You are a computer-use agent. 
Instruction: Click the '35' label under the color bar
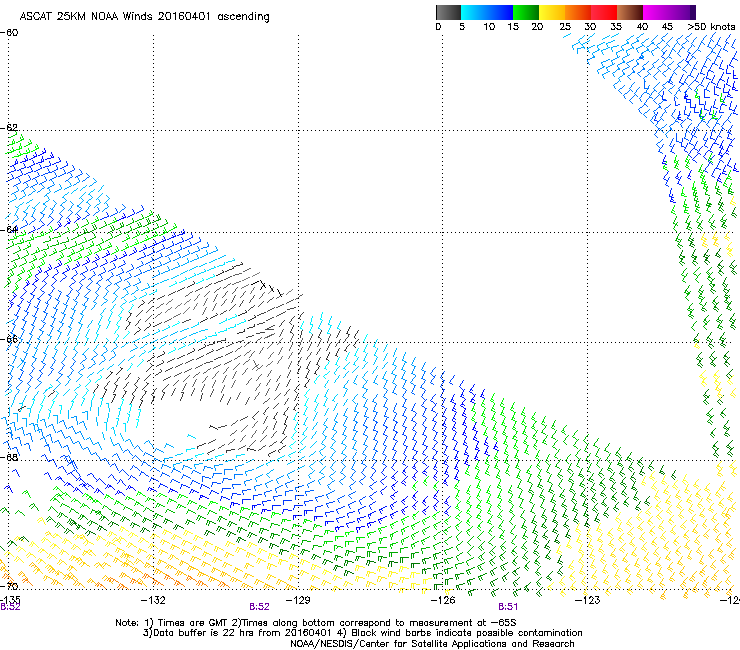[x=616, y=27]
